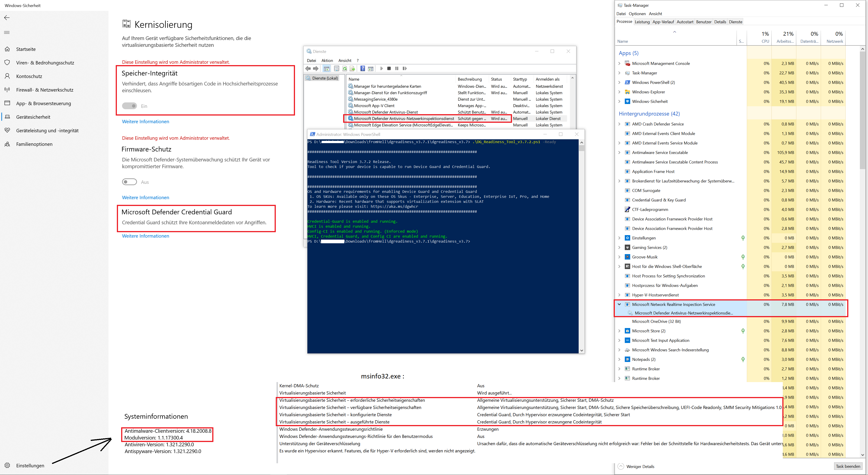868x475 pixels.
Task: Switch to the Leistung tab
Action: point(642,22)
